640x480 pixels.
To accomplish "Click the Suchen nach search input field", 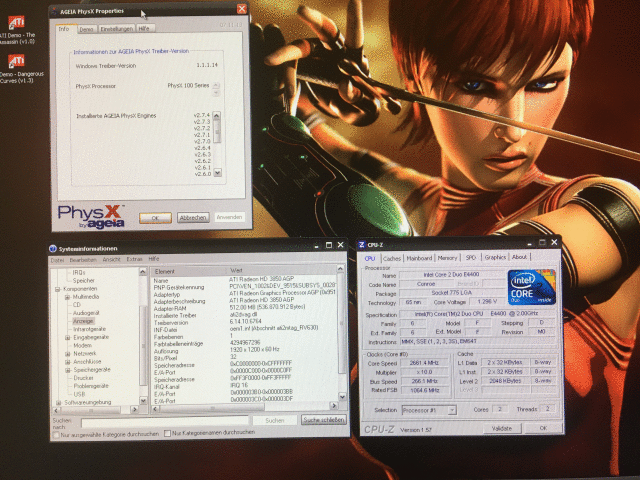I will [164, 421].
